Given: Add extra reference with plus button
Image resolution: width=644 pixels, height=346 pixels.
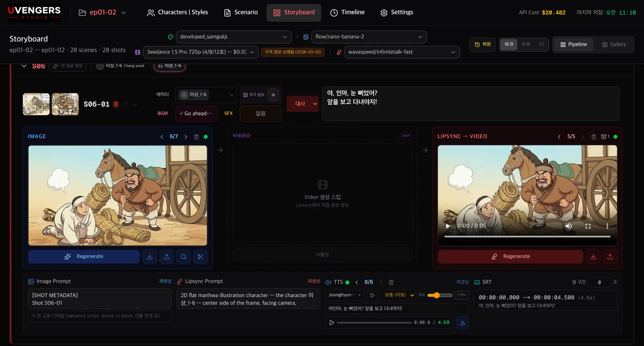Looking at the screenshot, I should pyautogui.click(x=273, y=95).
